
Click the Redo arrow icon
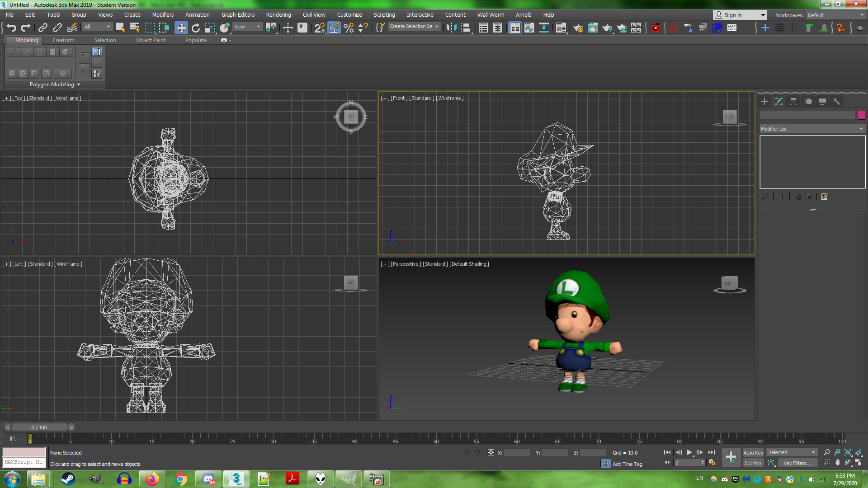tap(26, 28)
